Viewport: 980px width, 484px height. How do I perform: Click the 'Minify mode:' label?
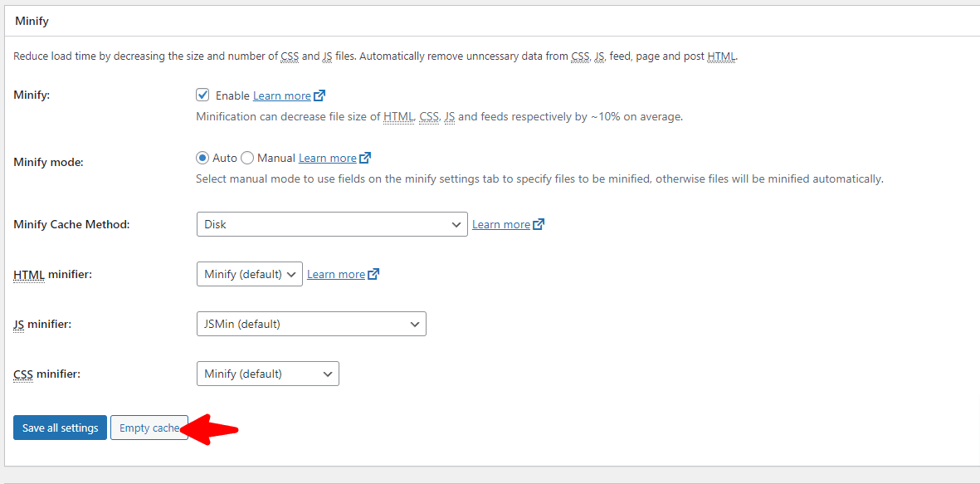point(48,161)
